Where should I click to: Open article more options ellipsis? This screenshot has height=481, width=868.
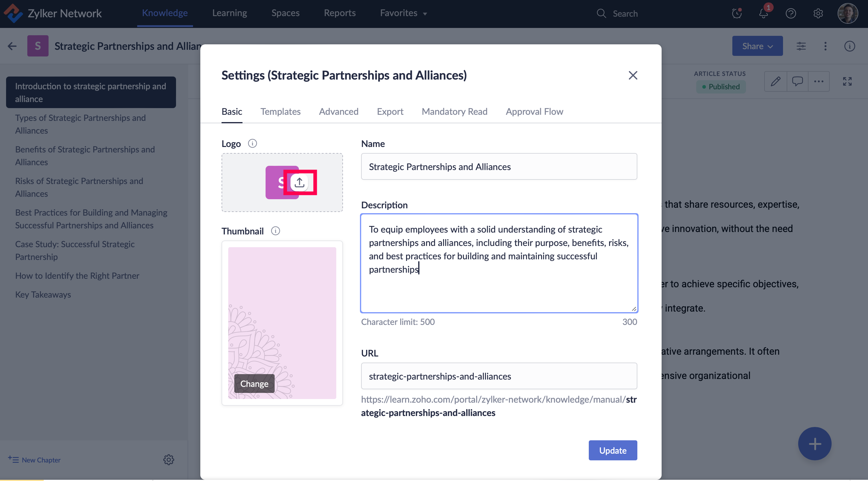(x=819, y=81)
